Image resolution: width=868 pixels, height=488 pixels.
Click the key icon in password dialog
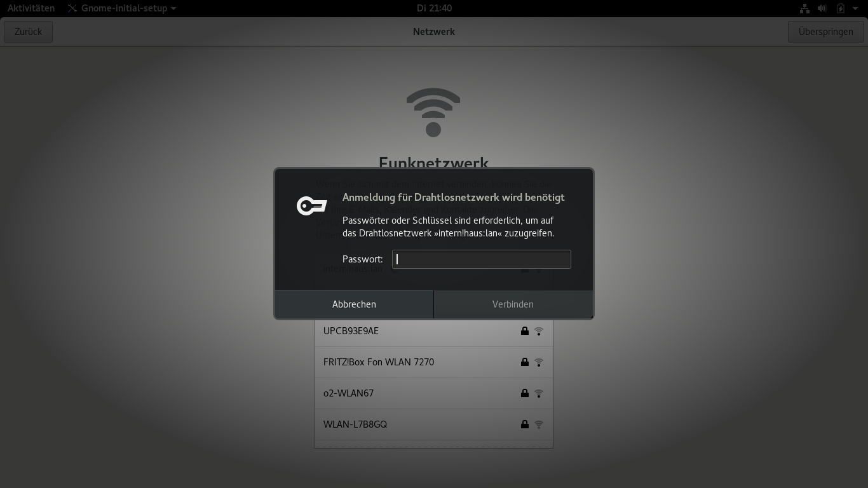coord(311,206)
